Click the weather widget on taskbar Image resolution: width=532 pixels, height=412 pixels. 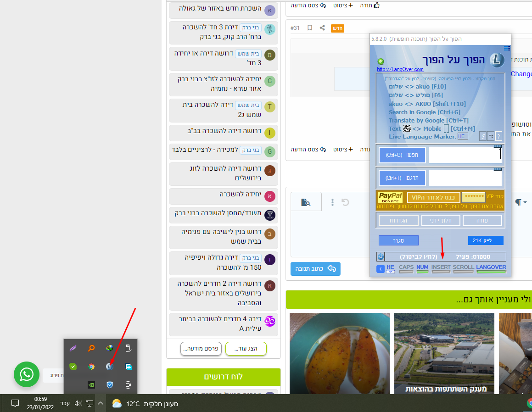[x=145, y=404]
